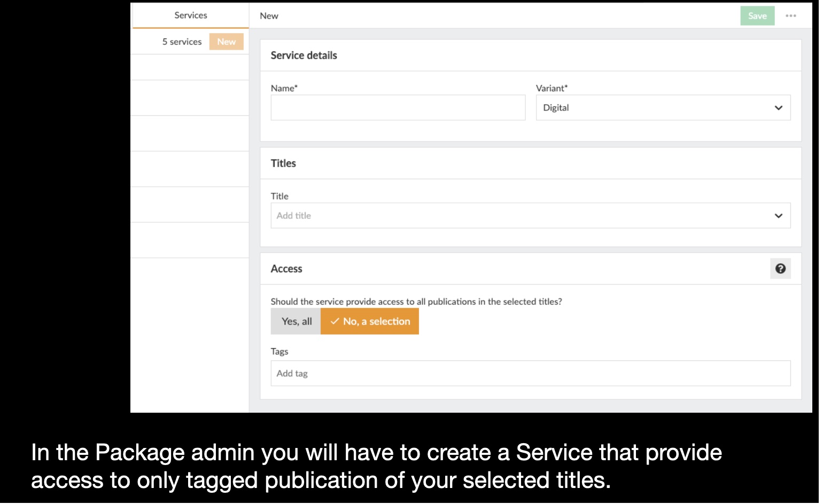Click the New breadcrumb in header bar
Viewport: 823px width, 504px height.
click(269, 16)
